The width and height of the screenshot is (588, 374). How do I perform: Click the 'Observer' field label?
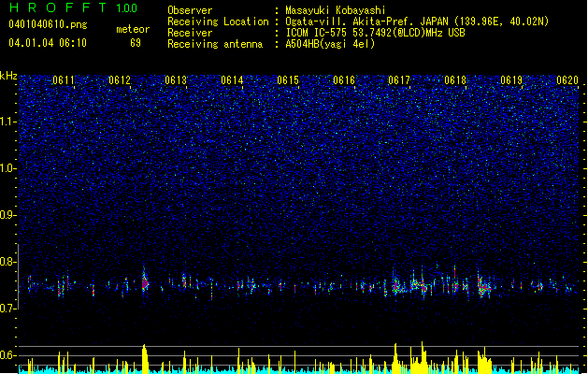click(x=190, y=10)
